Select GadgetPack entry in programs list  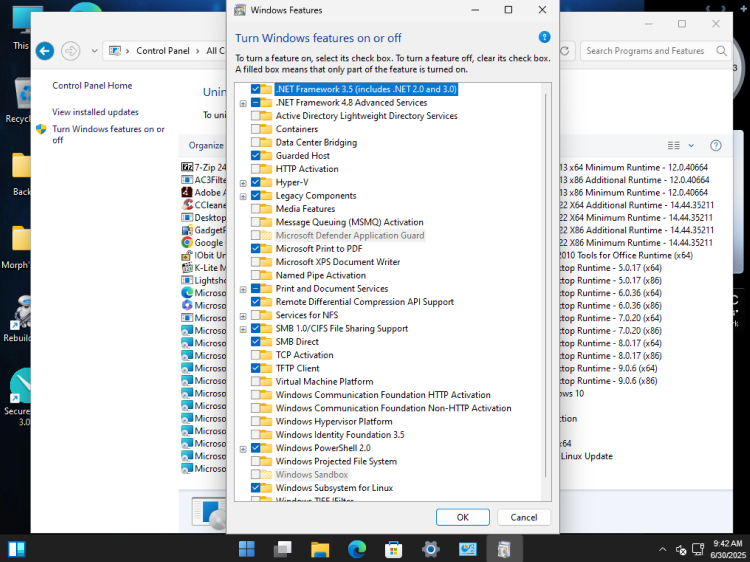tap(204, 230)
